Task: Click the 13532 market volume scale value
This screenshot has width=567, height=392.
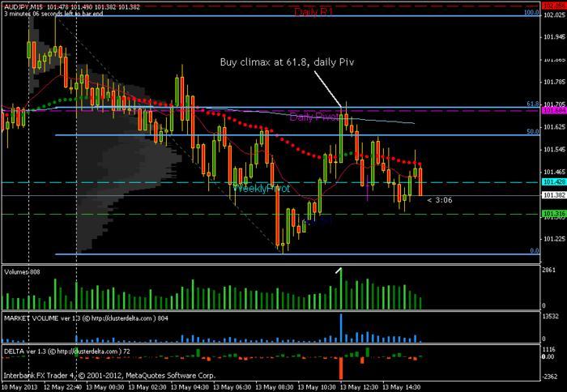Action: pos(551,316)
